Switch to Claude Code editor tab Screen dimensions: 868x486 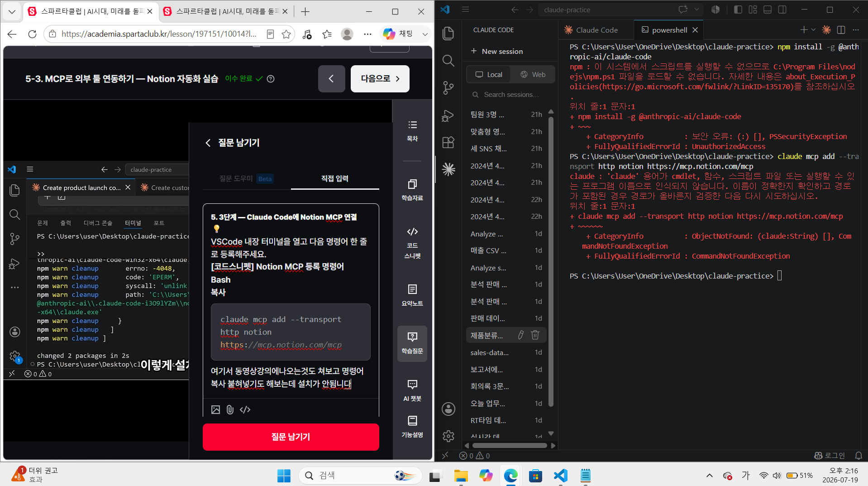coord(596,30)
